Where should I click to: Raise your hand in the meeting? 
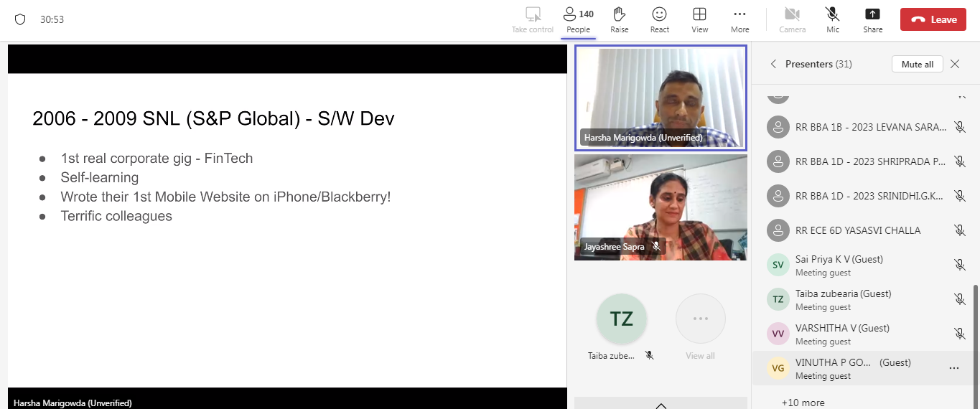pyautogui.click(x=619, y=19)
